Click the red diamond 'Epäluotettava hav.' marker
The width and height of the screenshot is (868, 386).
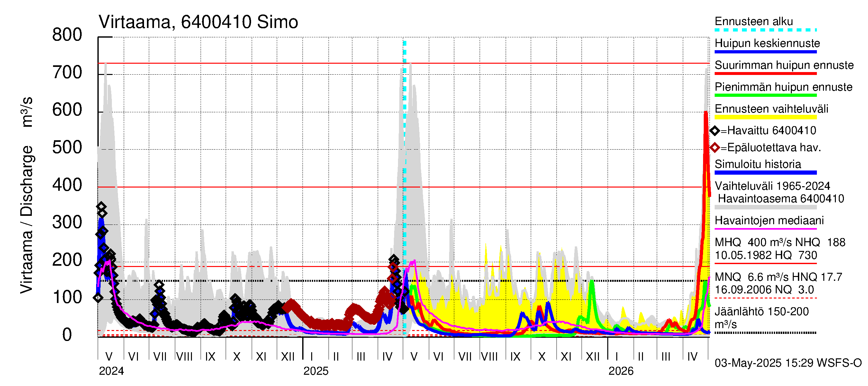715,148
